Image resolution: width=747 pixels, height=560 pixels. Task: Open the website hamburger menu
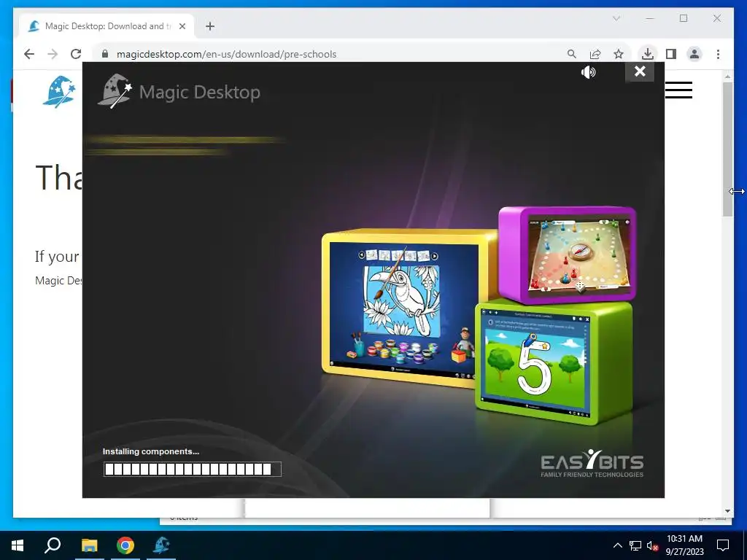(x=678, y=90)
